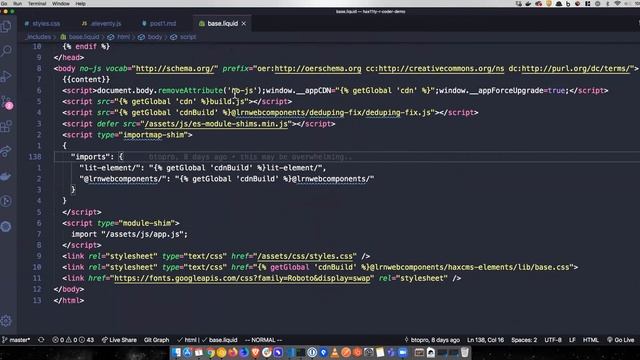
Task: Open the Terminal menu
Action: (37, 3)
